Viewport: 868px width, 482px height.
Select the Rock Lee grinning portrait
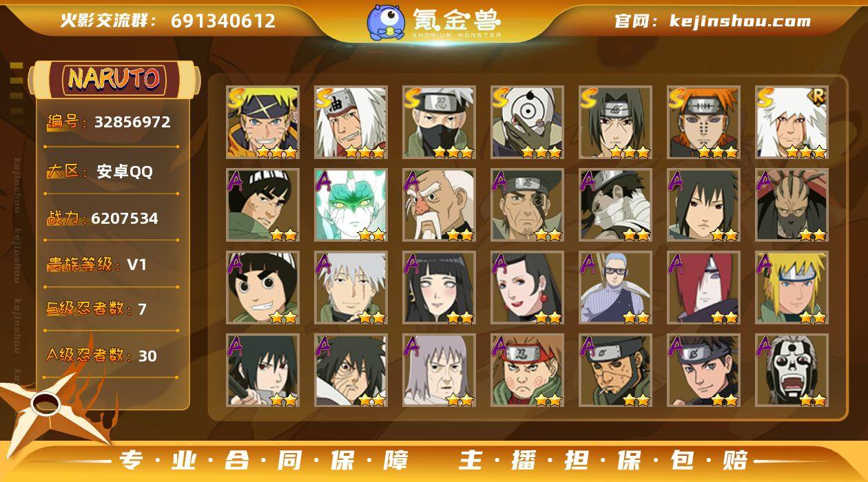coord(262,288)
